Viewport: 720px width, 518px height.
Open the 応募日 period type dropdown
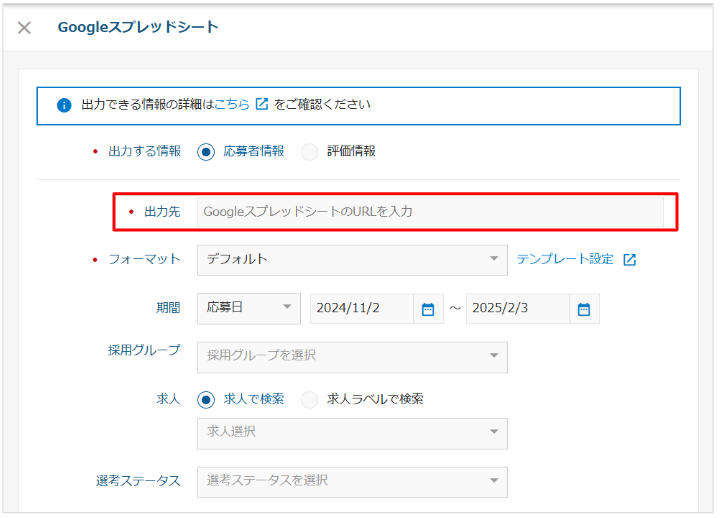249,309
